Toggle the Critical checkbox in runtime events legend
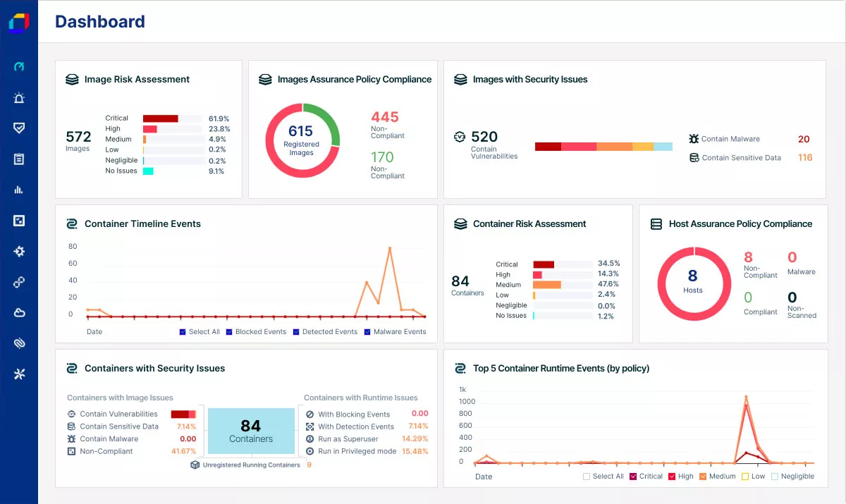 (x=634, y=477)
